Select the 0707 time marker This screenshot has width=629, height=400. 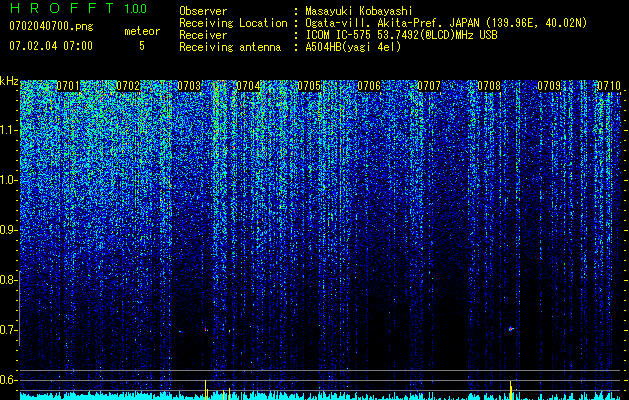[429, 86]
